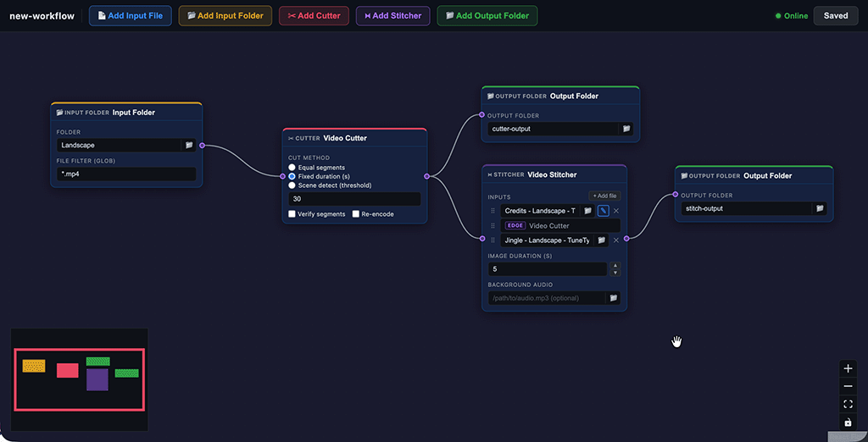
Task: Click the image duration field showing 5
Action: pyautogui.click(x=548, y=269)
